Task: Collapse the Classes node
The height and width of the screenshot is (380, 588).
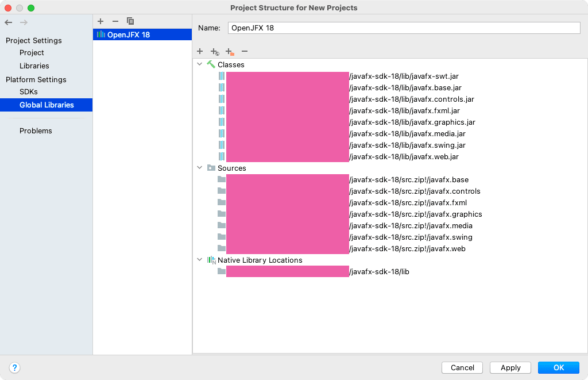Action: click(199, 64)
